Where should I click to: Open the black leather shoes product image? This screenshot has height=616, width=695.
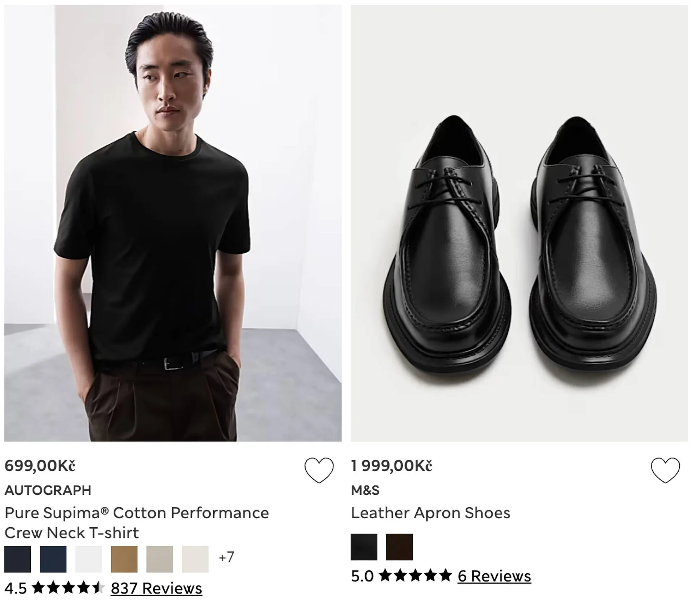coord(519,223)
